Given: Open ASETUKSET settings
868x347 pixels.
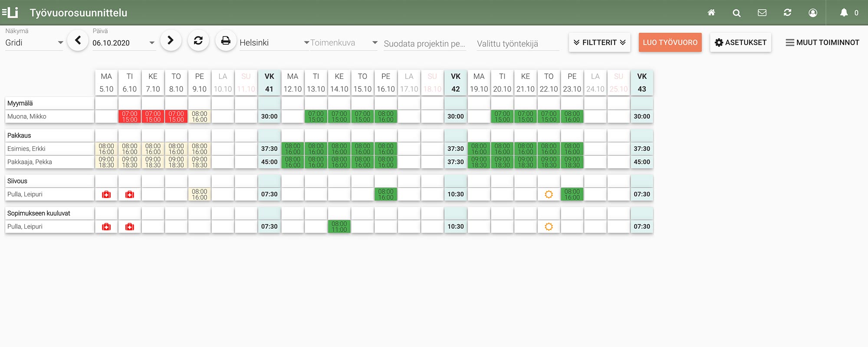Looking at the screenshot, I should 740,43.
